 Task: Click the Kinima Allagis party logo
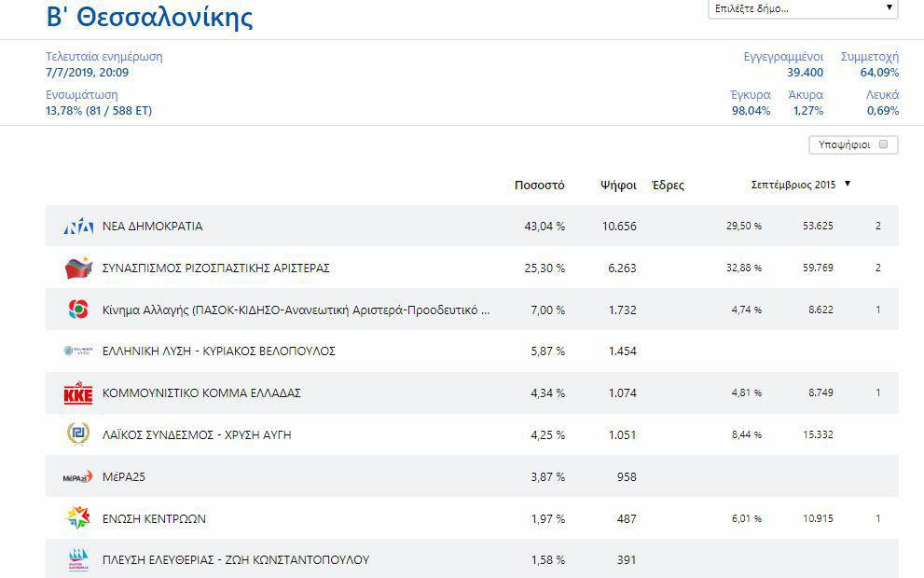click(78, 310)
